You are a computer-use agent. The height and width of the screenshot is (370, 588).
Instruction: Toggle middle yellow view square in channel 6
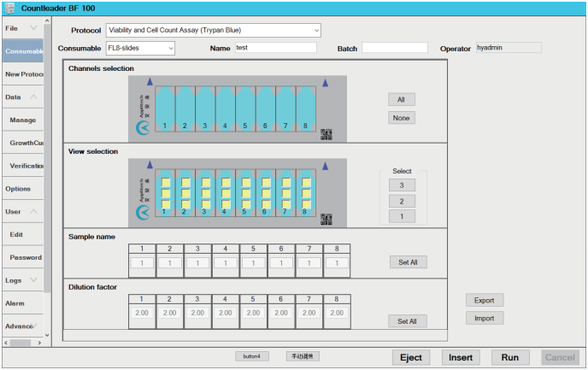tap(267, 193)
